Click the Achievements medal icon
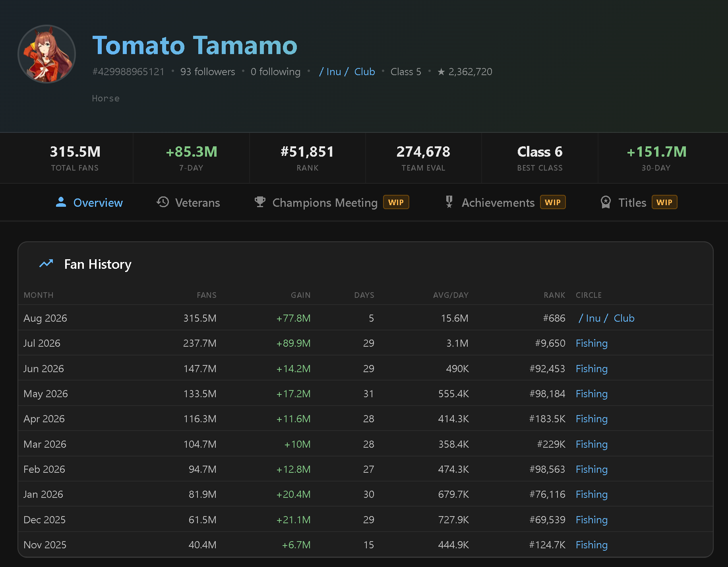The width and height of the screenshot is (728, 567). pyautogui.click(x=449, y=202)
